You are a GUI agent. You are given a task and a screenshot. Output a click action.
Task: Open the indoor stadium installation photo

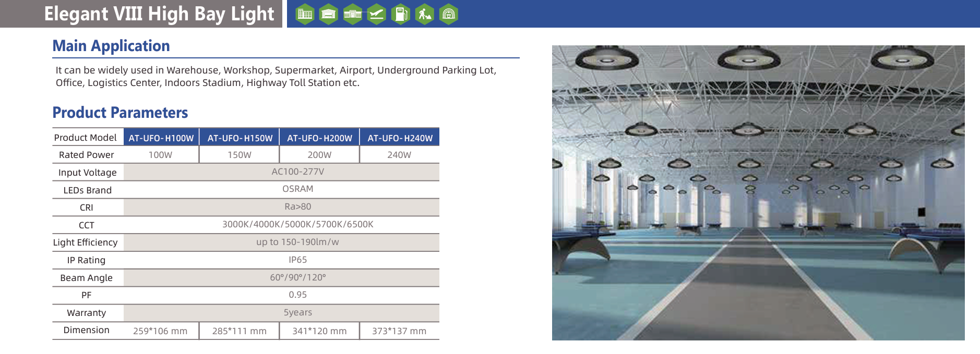coord(758,193)
